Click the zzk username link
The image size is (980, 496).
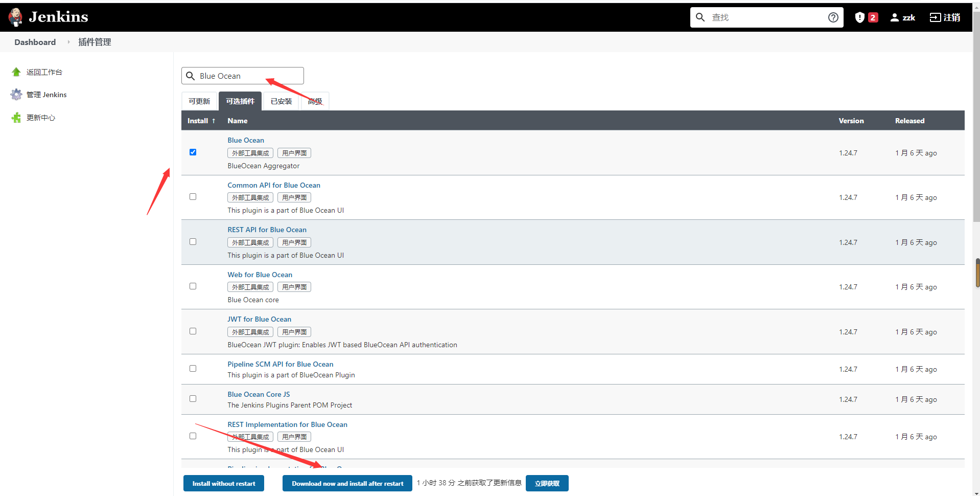click(908, 17)
